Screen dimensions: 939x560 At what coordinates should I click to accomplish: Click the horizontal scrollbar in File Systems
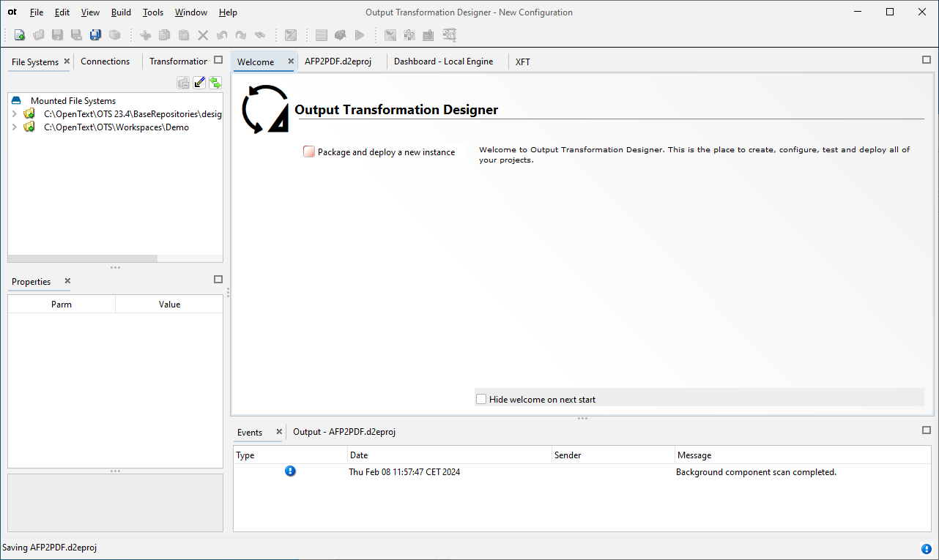click(x=83, y=258)
